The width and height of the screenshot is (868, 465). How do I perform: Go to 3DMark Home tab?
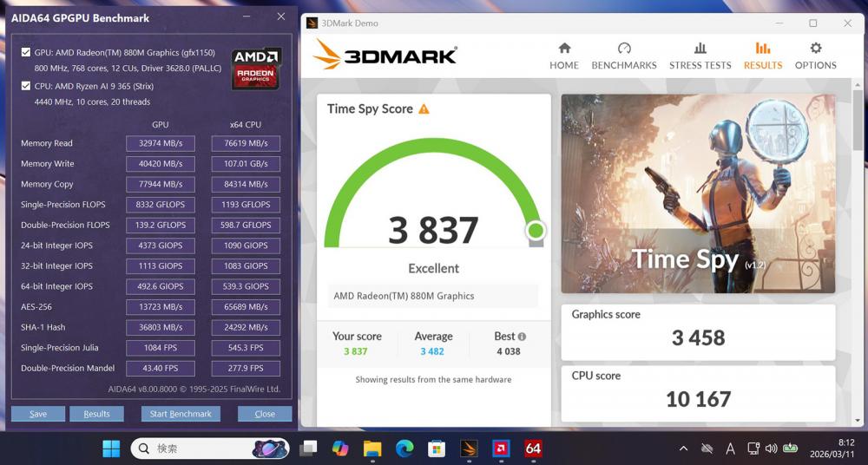[x=564, y=56]
